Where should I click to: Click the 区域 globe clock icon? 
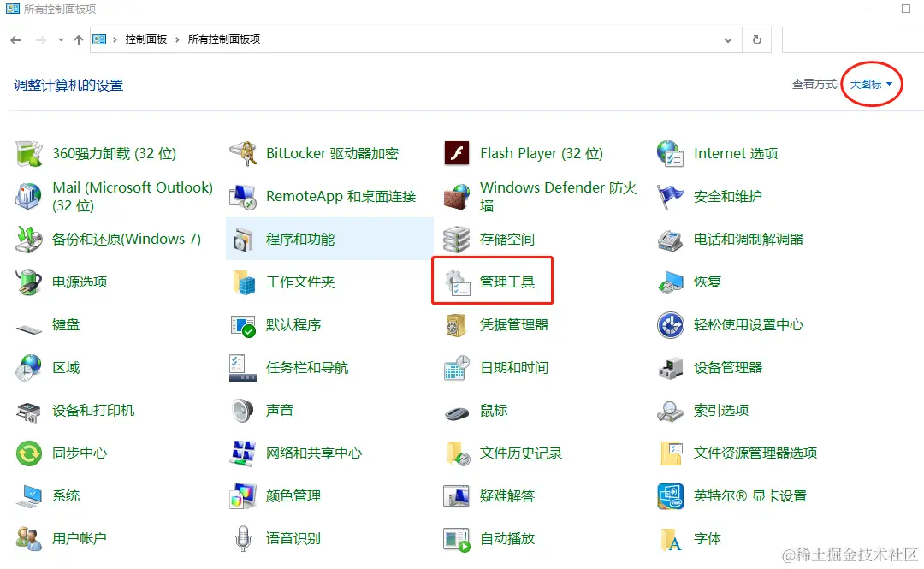click(29, 367)
